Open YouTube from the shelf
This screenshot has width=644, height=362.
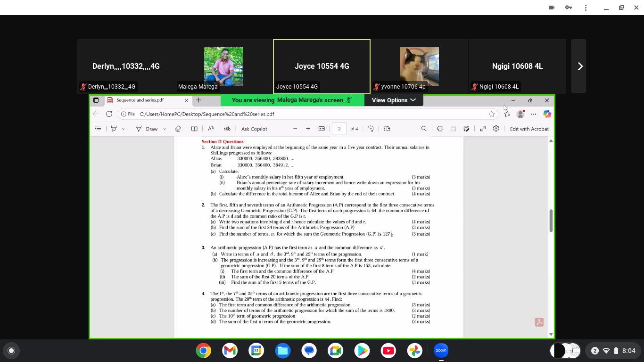pos(388,351)
